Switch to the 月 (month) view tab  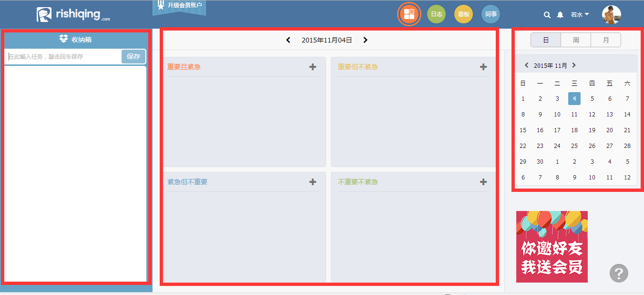coord(605,40)
